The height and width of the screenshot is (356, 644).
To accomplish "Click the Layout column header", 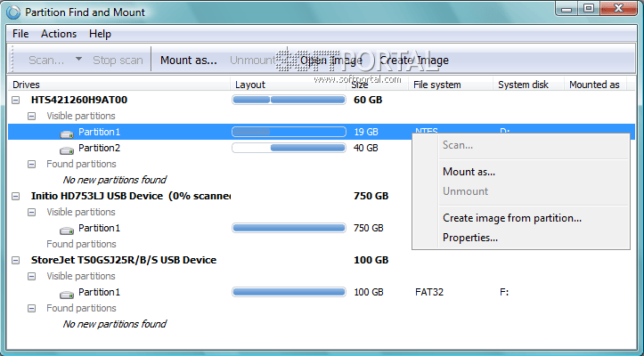I will click(290, 85).
